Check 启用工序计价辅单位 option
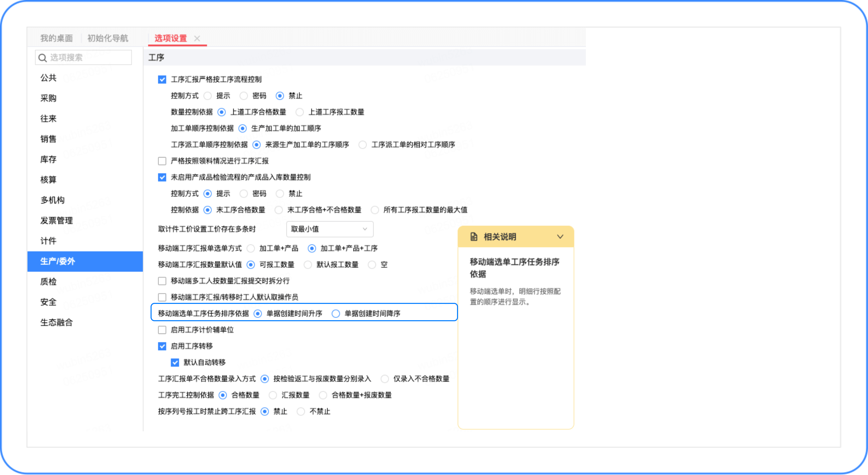868x475 pixels. (x=162, y=330)
